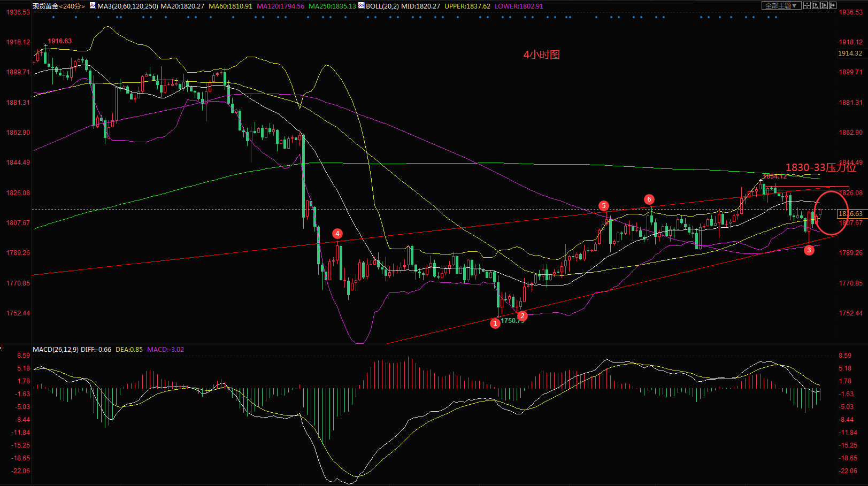Activate the crosshair cursor icon
This screenshot has width=868, height=486.
pos(807,5)
